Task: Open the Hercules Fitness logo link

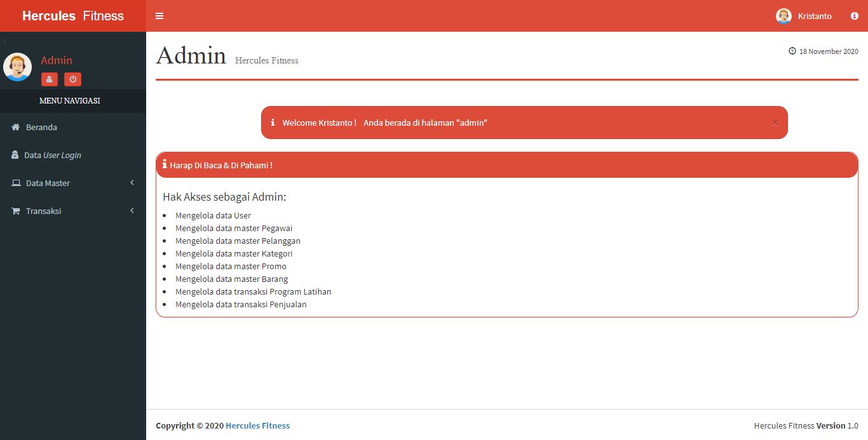Action: tap(73, 16)
